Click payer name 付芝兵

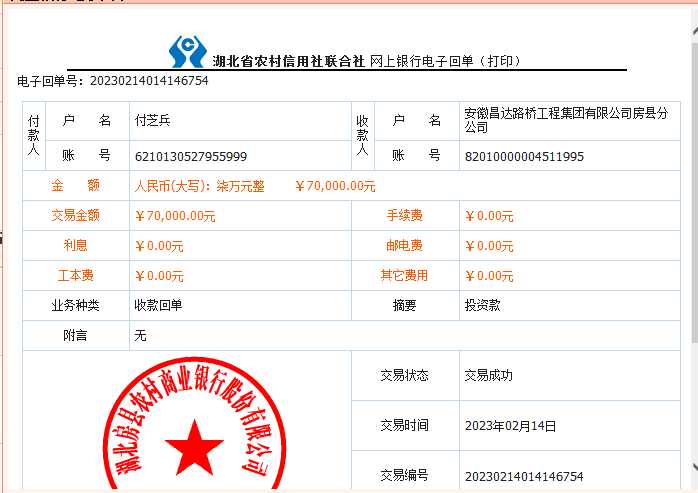pyautogui.click(x=153, y=120)
